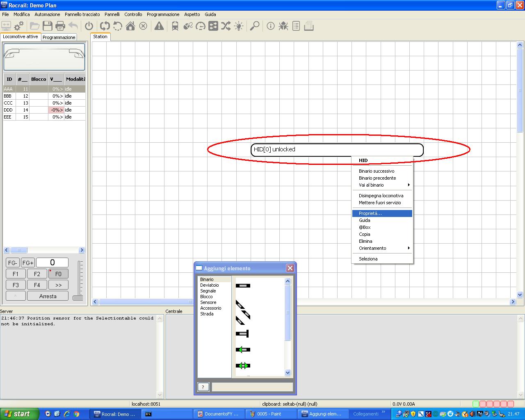
Task: Choose Elimina in context menu
Action: (382, 241)
